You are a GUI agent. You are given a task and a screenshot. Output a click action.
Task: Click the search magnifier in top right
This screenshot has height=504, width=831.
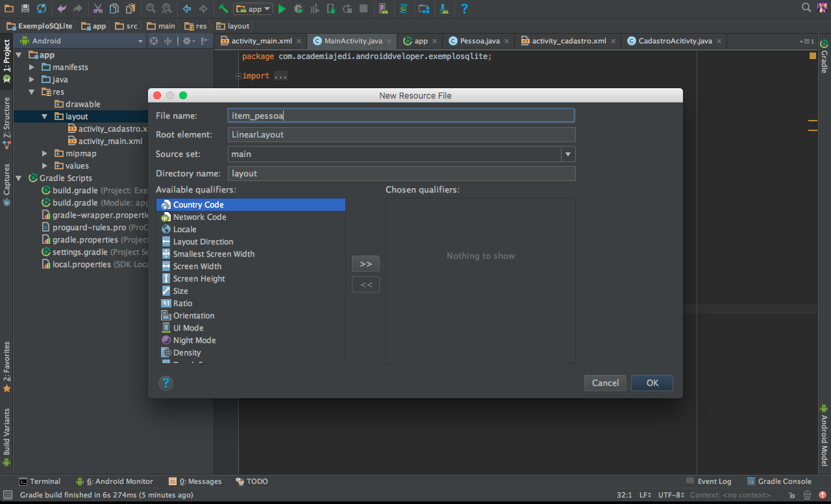click(x=806, y=8)
